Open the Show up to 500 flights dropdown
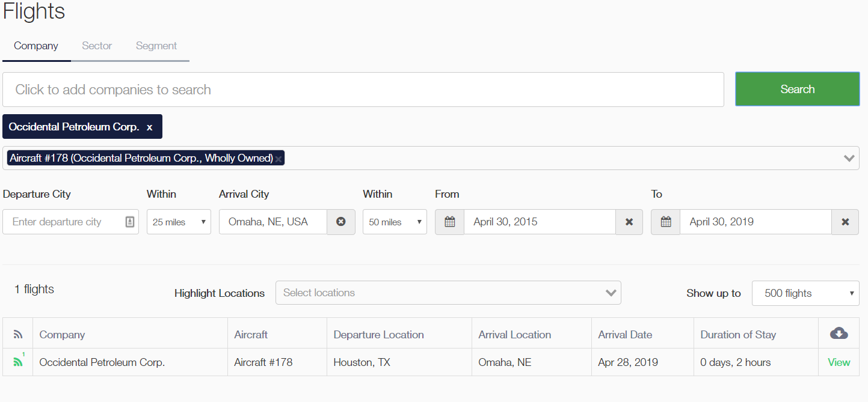The image size is (868, 402). pos(805,293)
